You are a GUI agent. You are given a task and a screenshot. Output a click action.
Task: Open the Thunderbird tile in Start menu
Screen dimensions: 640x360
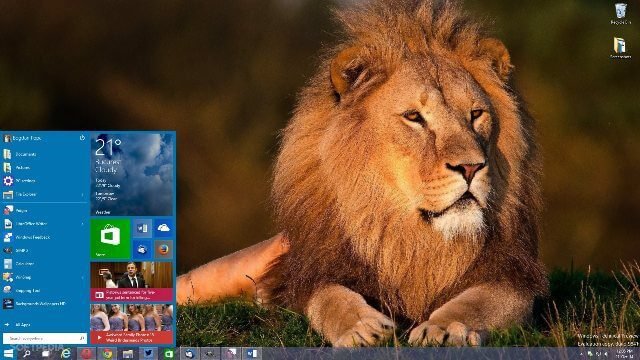[142, 249]
